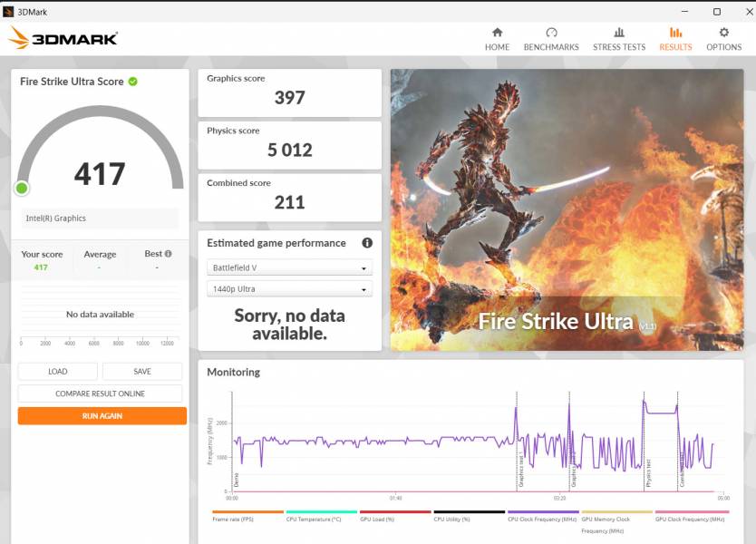Viewport: 756px width, 544px height.
Task: Switch to the BENCHMARKS tab
Action: tap(551, 40)
